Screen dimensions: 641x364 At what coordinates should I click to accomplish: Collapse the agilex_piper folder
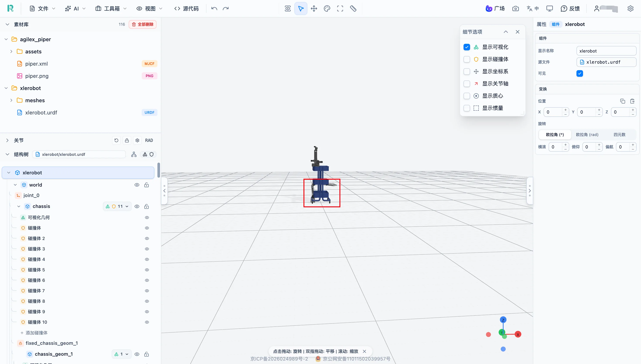coord(6,39)
